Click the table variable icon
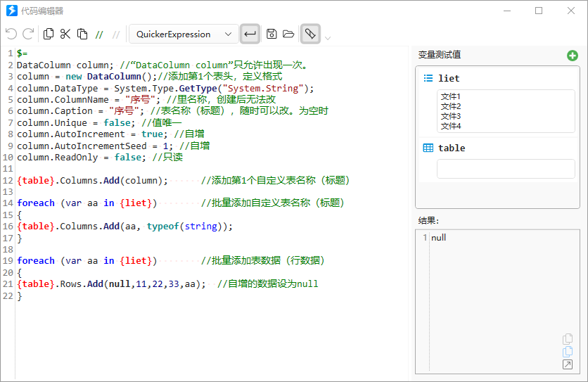 tap(428, 148)
